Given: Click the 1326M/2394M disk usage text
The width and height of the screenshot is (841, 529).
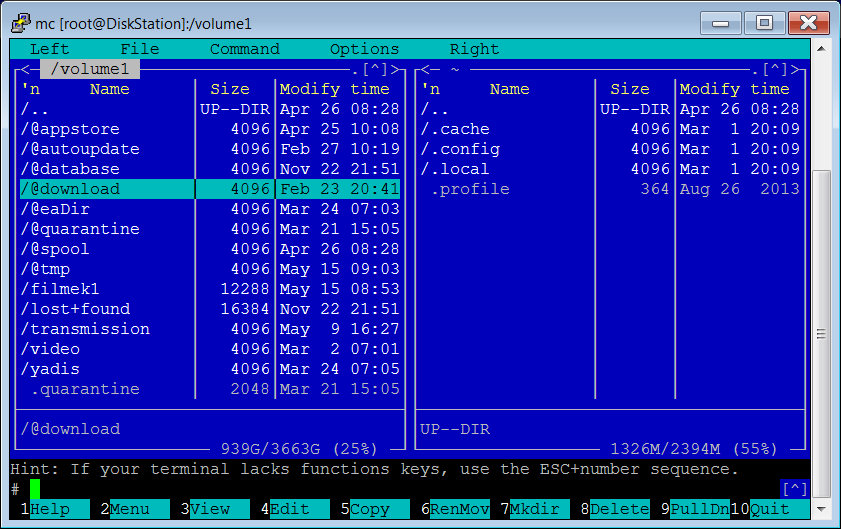Looking at the screenshot, I should tap(694, 449).
